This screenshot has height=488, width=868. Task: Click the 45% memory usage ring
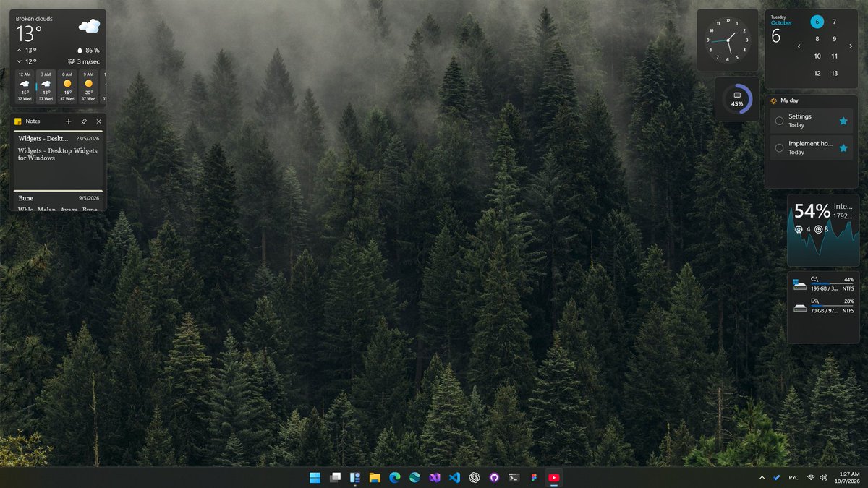tap(737, 100)
